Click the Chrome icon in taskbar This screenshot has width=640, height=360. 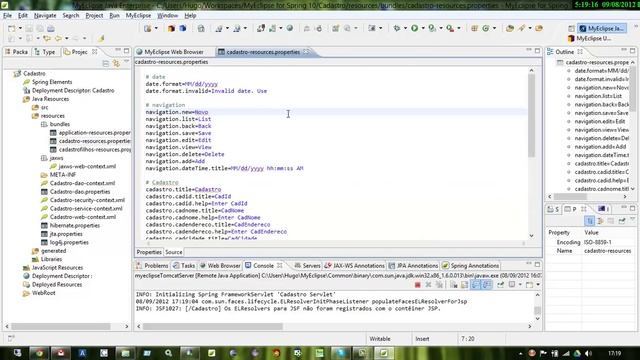39,353
